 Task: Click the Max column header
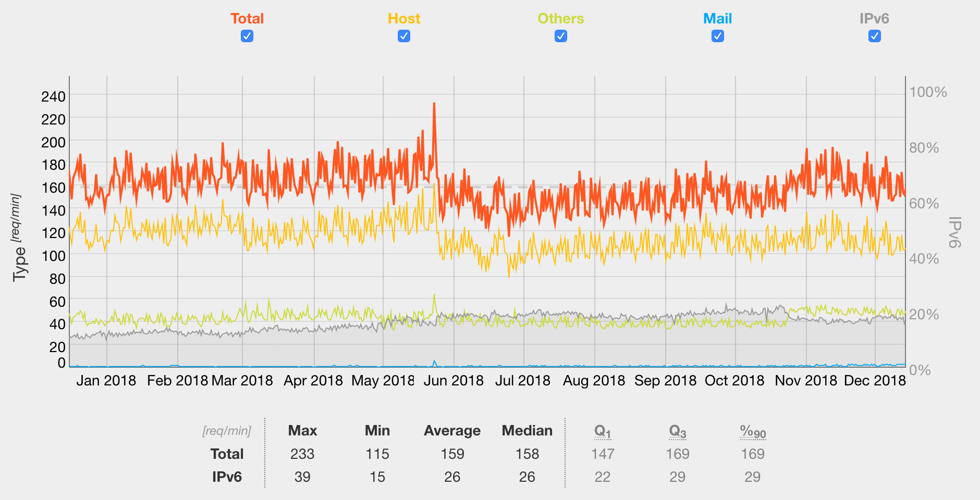click(x=302, y=431)
